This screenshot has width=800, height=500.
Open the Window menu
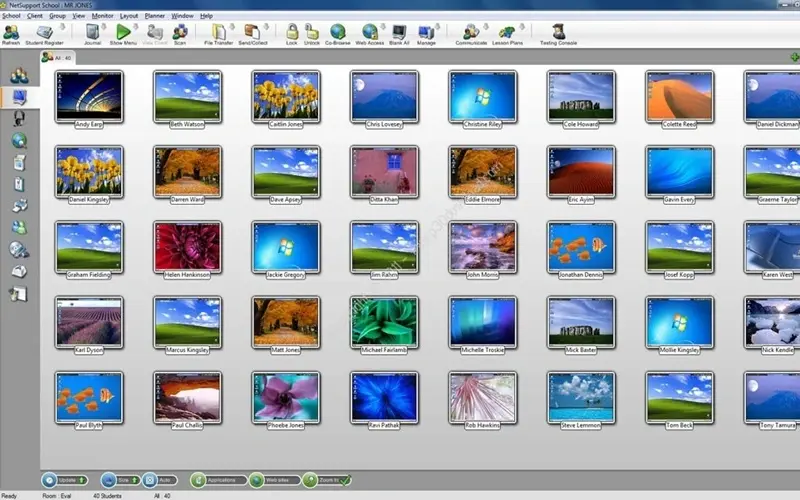[x=182, y=16]
